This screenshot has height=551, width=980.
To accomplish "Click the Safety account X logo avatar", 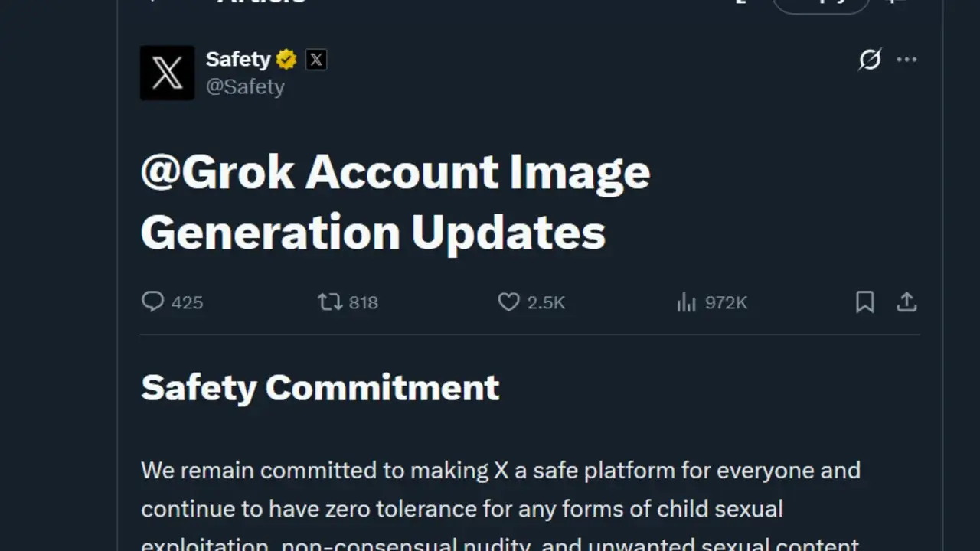I will click(x=167, y=73).
